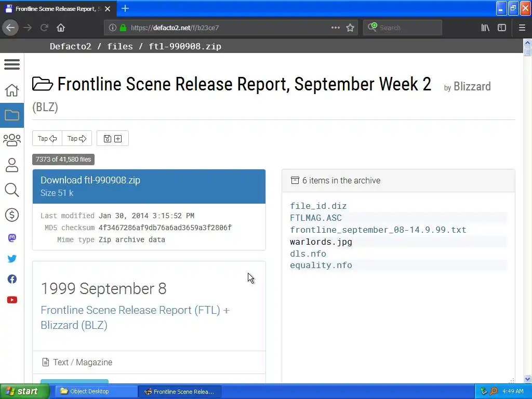Click the green padlock security icon
Screen dimensions: 532x399
123,28
